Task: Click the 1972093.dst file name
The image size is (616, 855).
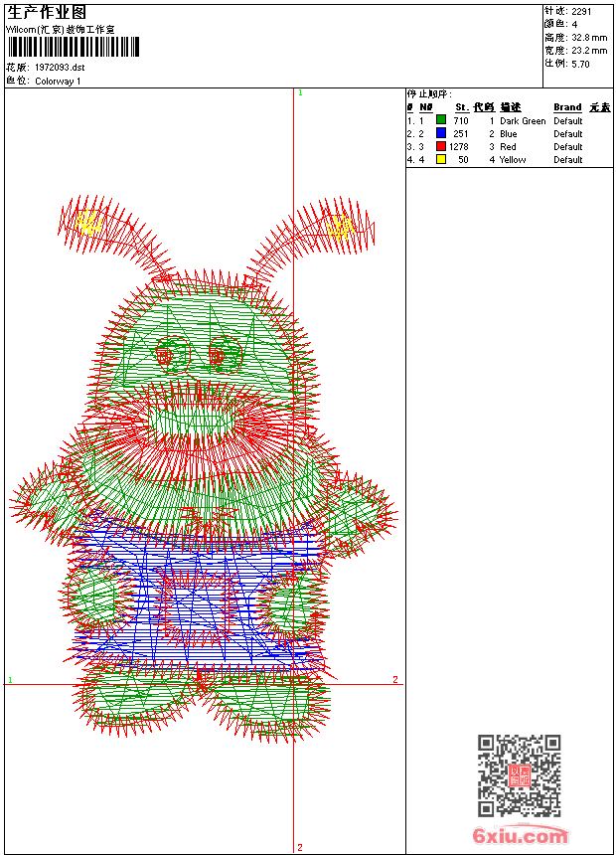Action: point(60,68)
